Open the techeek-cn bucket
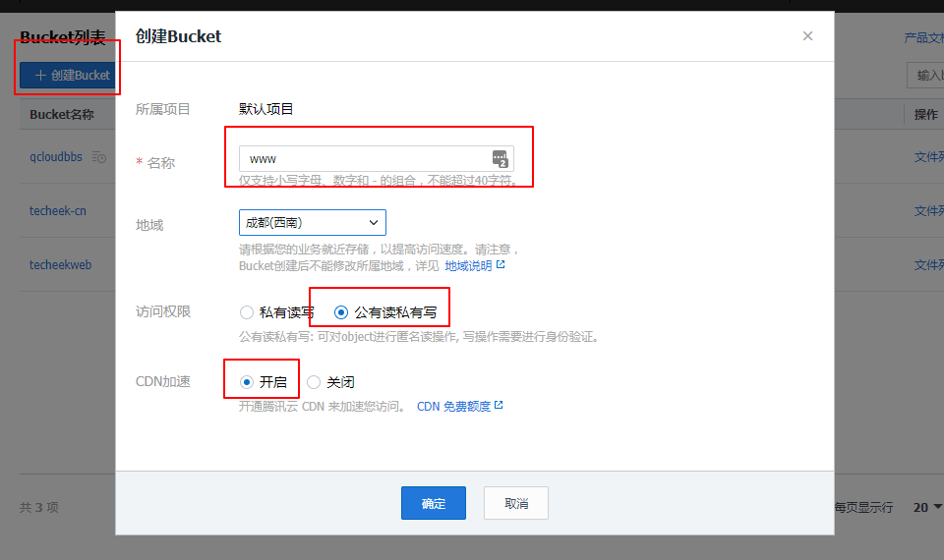The height and width of the screenshot is (560, 944). [x=58, y=211]
